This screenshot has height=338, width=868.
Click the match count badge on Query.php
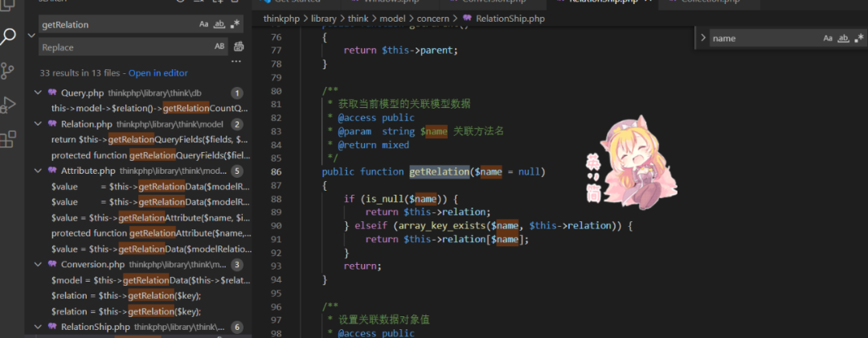click(x=236, y=93)
